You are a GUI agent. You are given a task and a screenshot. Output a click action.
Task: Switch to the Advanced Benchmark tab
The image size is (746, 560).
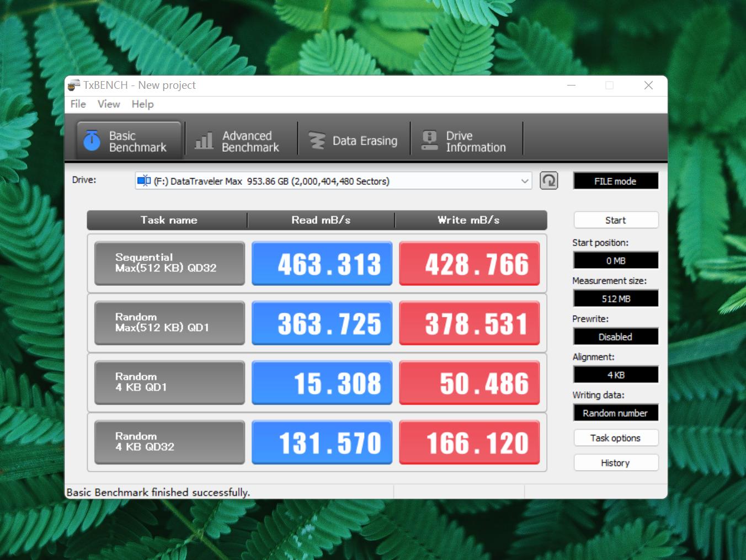pyautogui.click(x=242, y=141)
